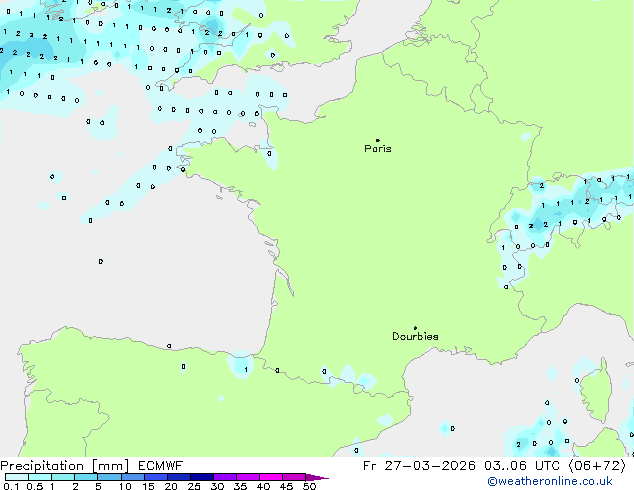Screen dimensions: 634x490
Task: Pick the 30–35 mm purple legend swatch
Action: (225, 477)
